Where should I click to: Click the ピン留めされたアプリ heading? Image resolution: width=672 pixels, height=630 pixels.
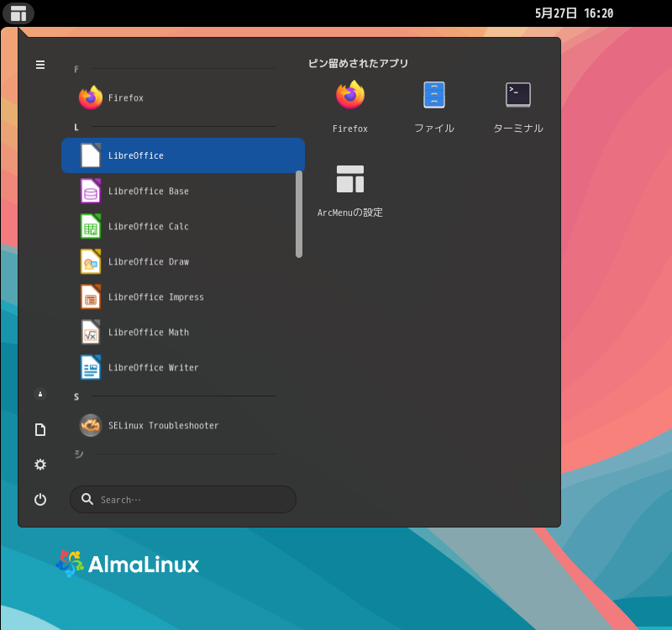pos(359,64)
